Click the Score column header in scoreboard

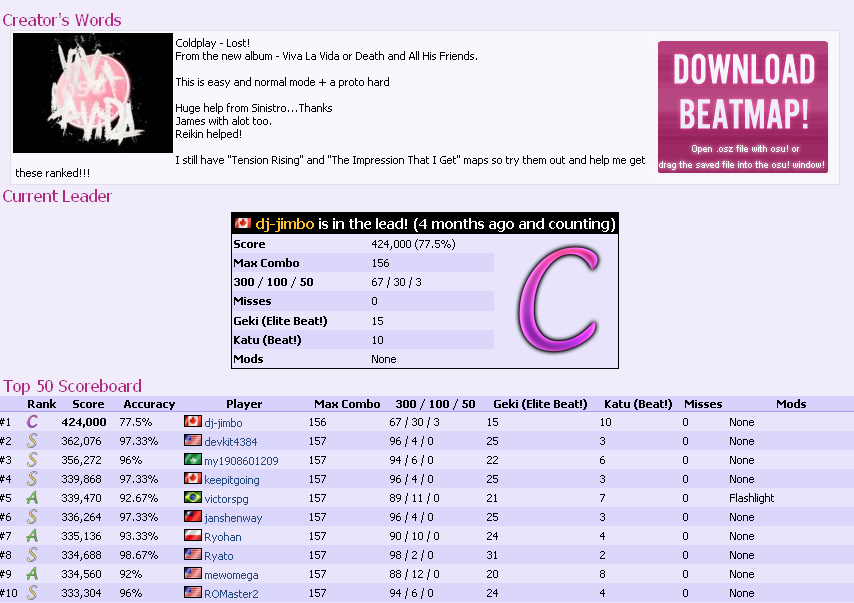(88, 404)
